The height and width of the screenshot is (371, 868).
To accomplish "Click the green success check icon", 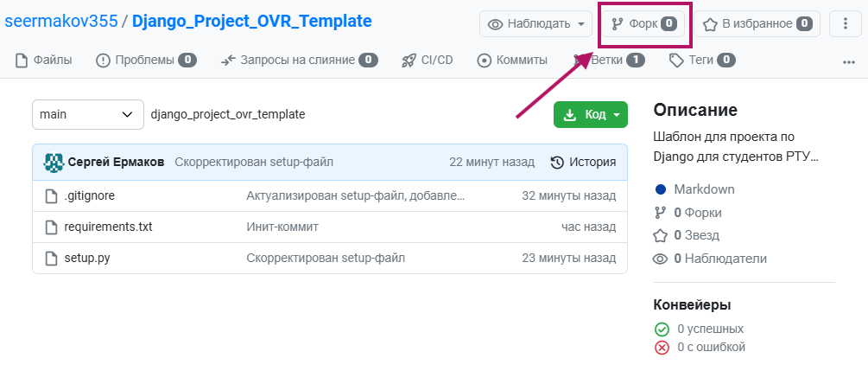I will [662, 329].
